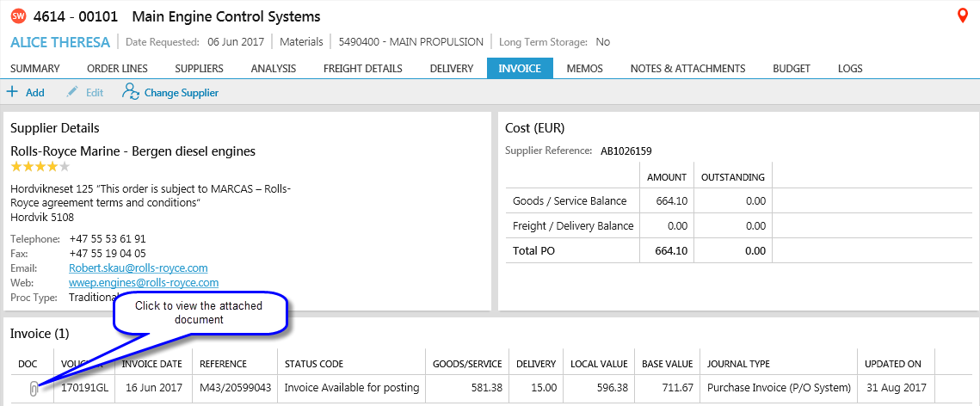Screen dimensions: 980x406
Task: Switch to the Order Lines tab
Action: click(117, 69)
